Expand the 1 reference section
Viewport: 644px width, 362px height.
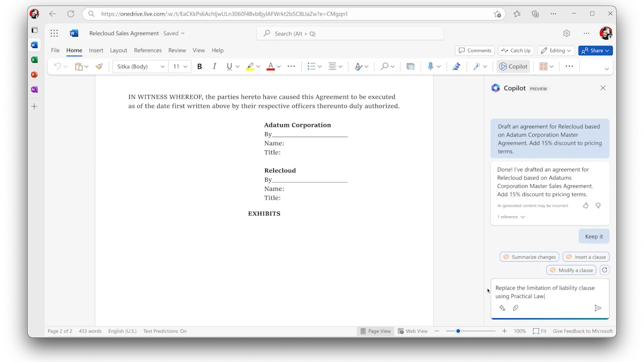tap(511, 217)
